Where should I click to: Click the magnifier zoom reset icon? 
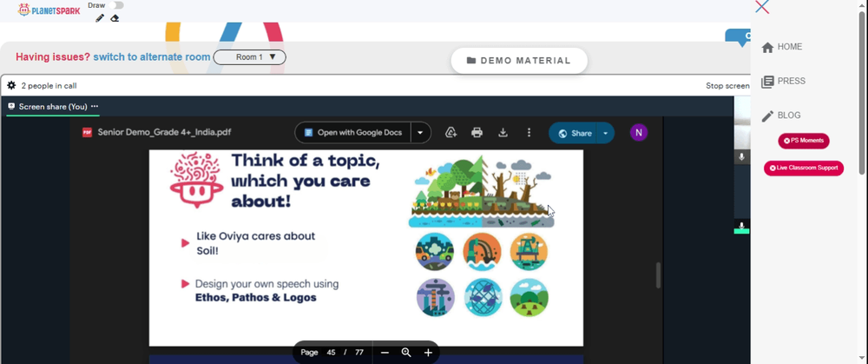click(x=406, y=353)
